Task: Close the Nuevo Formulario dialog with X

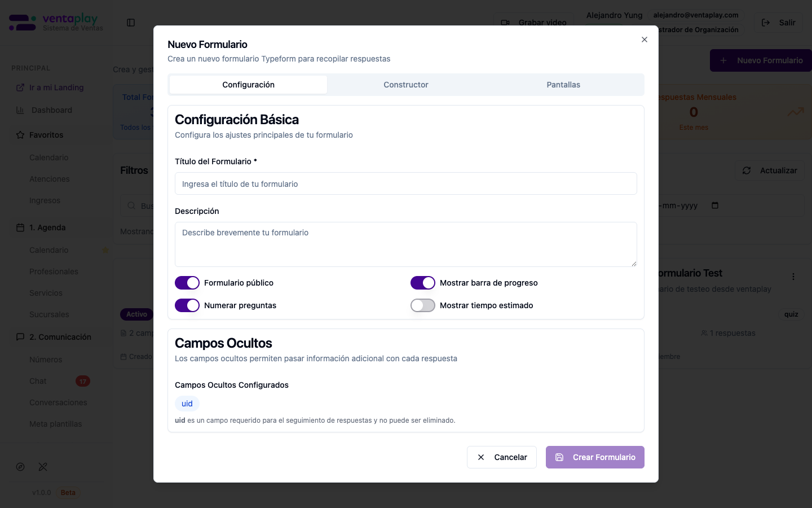Action: (x=645, y=40)
